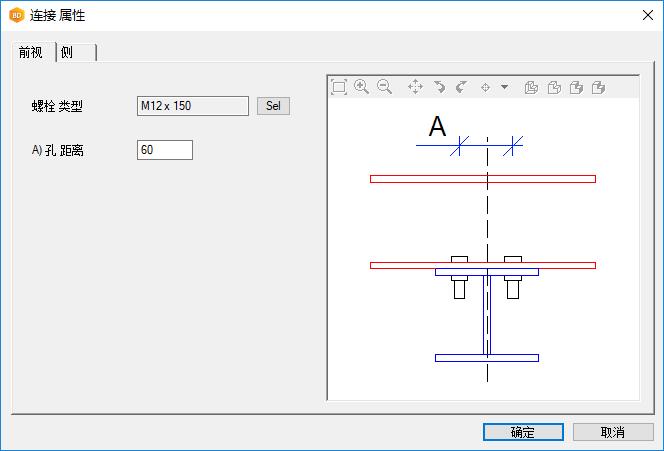The width and height of the screenshot is (664, 451).
Task: Activate the pan four-arrow tool
Action: click(415, 87)
